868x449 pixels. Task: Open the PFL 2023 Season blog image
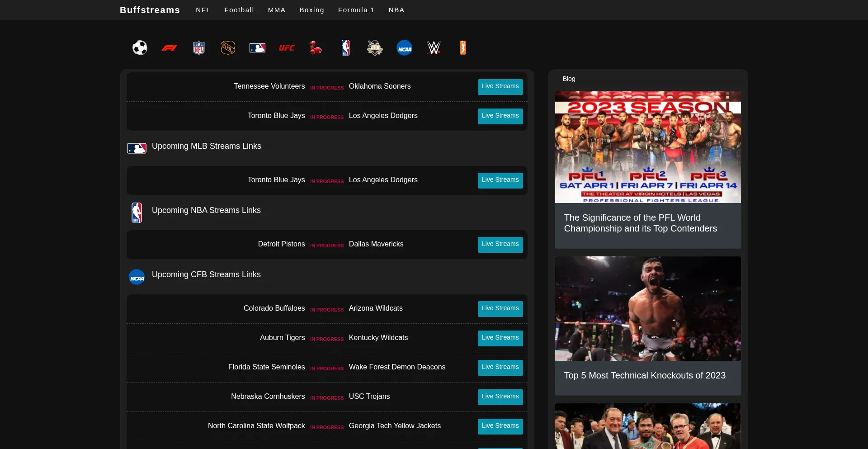[x=648, y=147]
